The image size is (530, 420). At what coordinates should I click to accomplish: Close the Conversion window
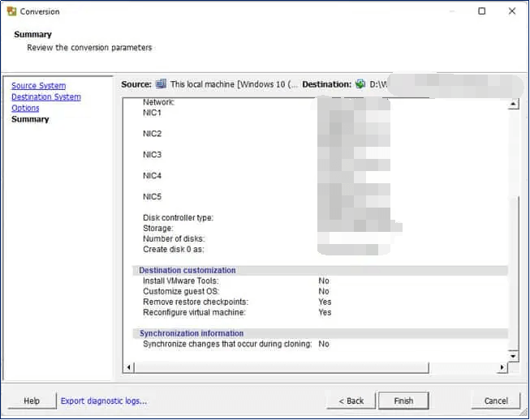[x=512, y=11]
